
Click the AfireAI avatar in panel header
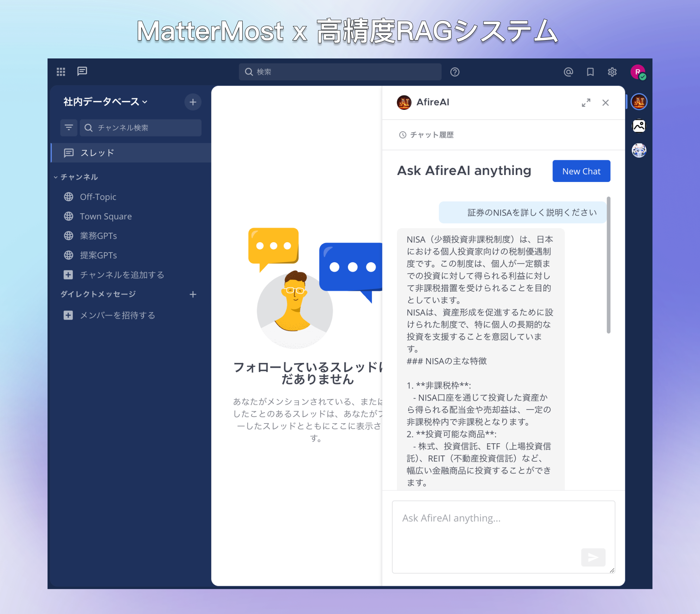point(404,102)
